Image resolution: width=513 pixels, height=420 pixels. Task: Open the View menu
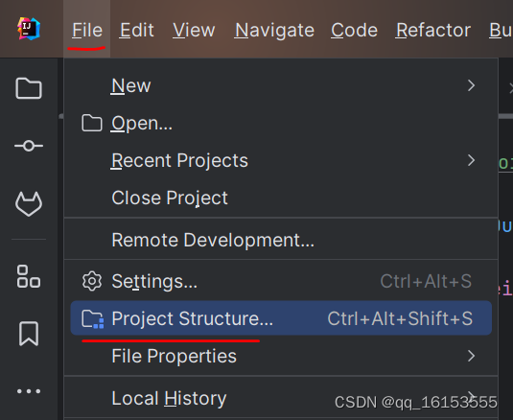[x=194, y=30]
